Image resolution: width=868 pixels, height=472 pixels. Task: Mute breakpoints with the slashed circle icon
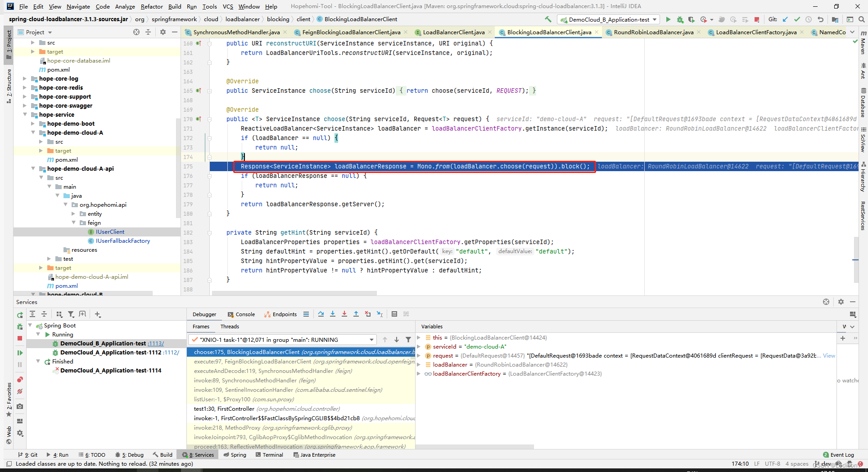point(20,391)
